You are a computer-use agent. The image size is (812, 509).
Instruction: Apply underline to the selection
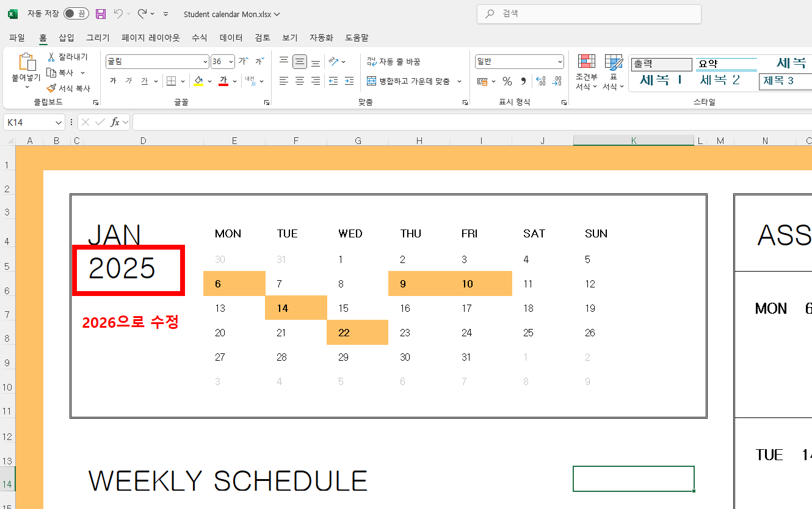145,80
